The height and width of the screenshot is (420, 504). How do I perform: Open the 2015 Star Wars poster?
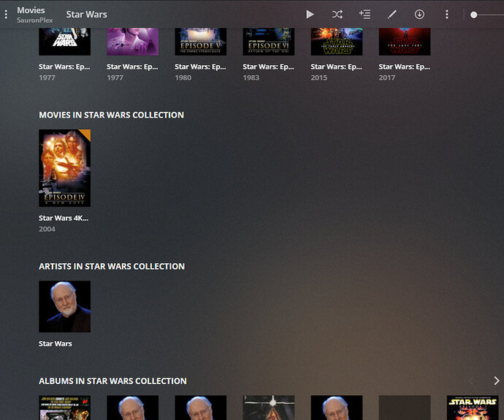pyautogui.click(x=337, y=42)
